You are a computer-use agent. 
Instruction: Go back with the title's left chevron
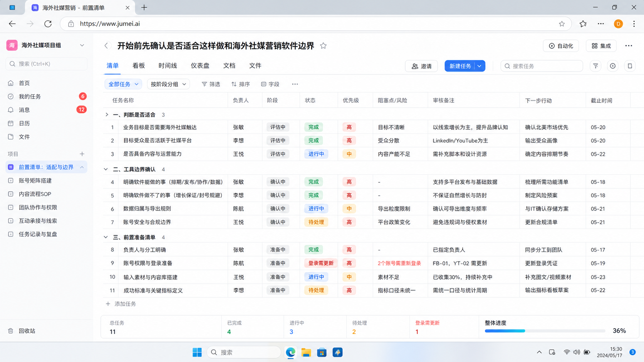[106, 46]
